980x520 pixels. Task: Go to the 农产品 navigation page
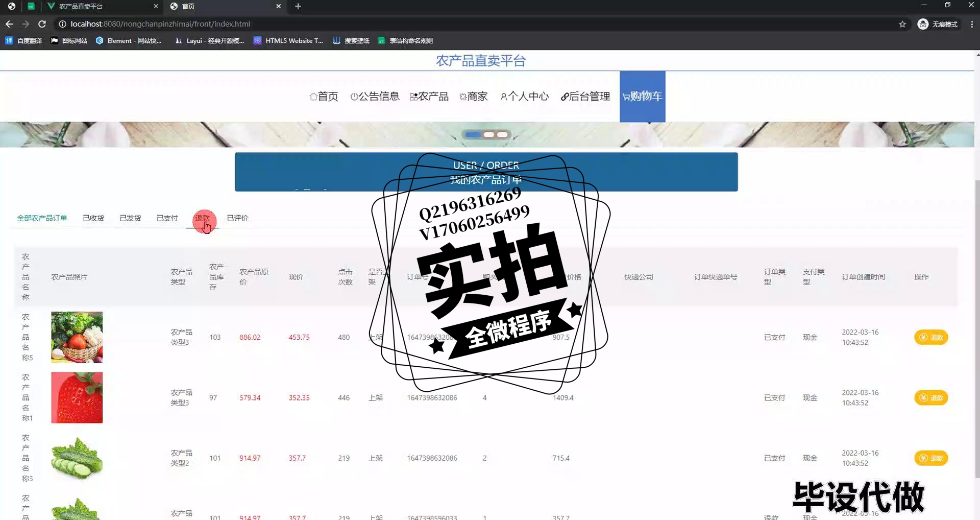click(x=429, y=97)
